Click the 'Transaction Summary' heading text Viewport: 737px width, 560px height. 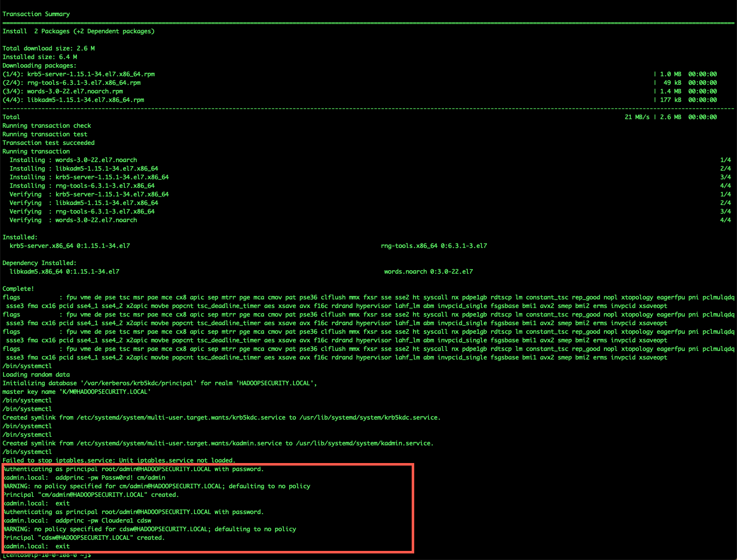click(x=36, y=14)
